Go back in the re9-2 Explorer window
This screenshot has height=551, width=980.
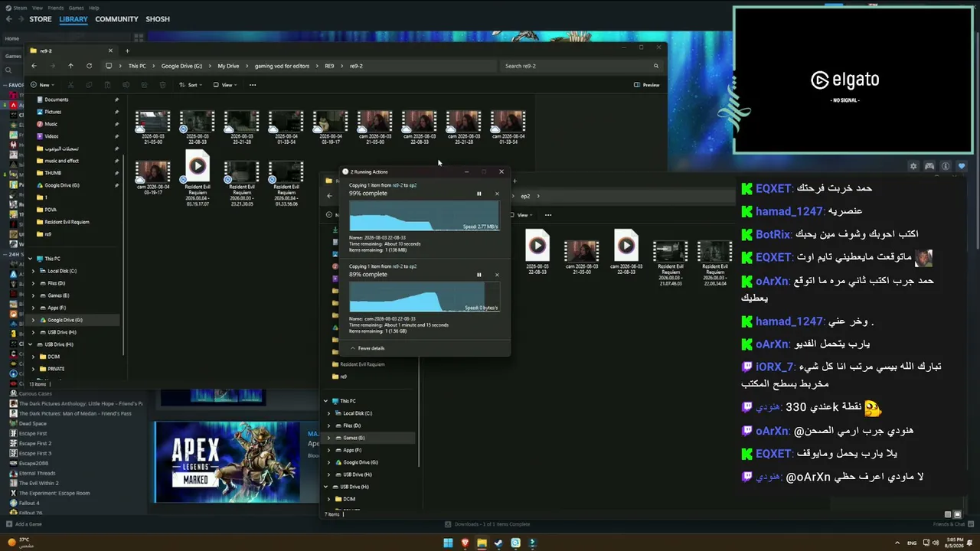coord(34,66)
